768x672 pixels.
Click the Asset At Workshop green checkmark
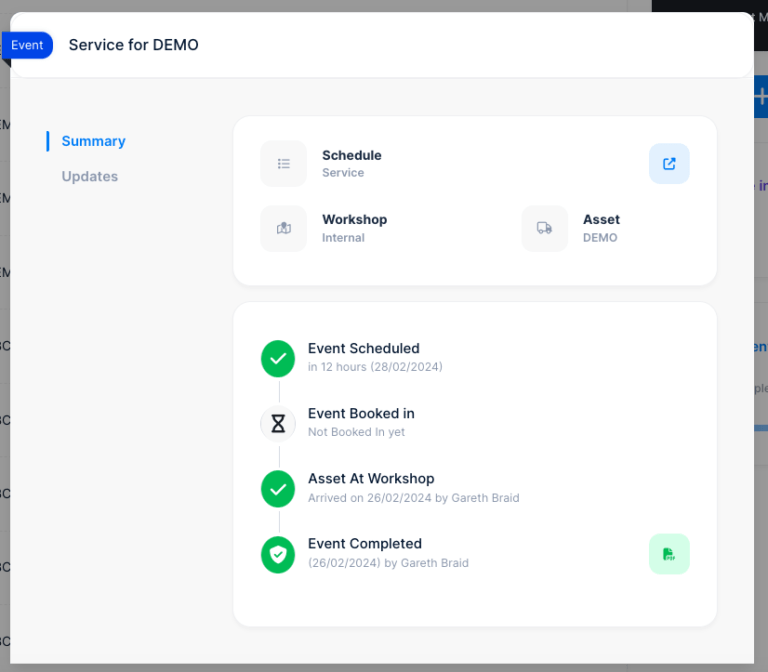coord(278,488)
